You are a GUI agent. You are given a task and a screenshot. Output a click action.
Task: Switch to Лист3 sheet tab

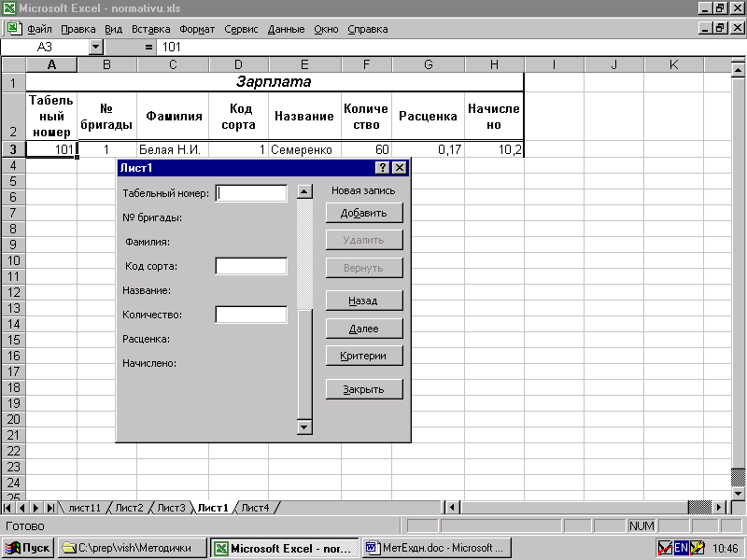point(171,508)
